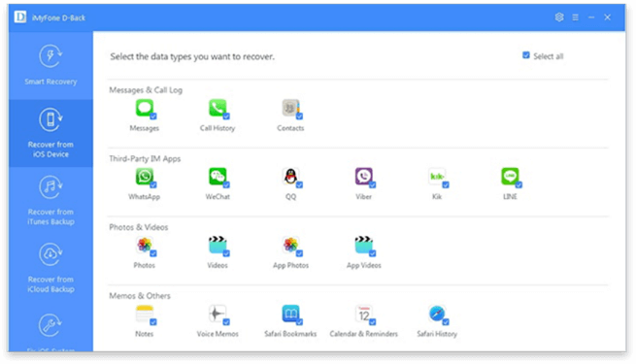Image resolution: width=636 pixels, height=364 pixels.
Task: Uncheck the Kik checkbox
Action: point(446,184)
